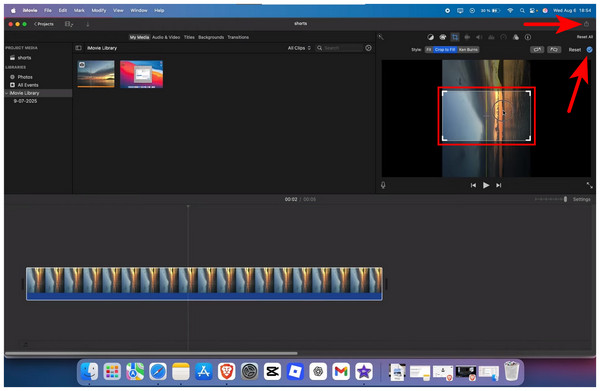Open App Store from the Dock
600x391 pixels.
(x=204, y=371)
